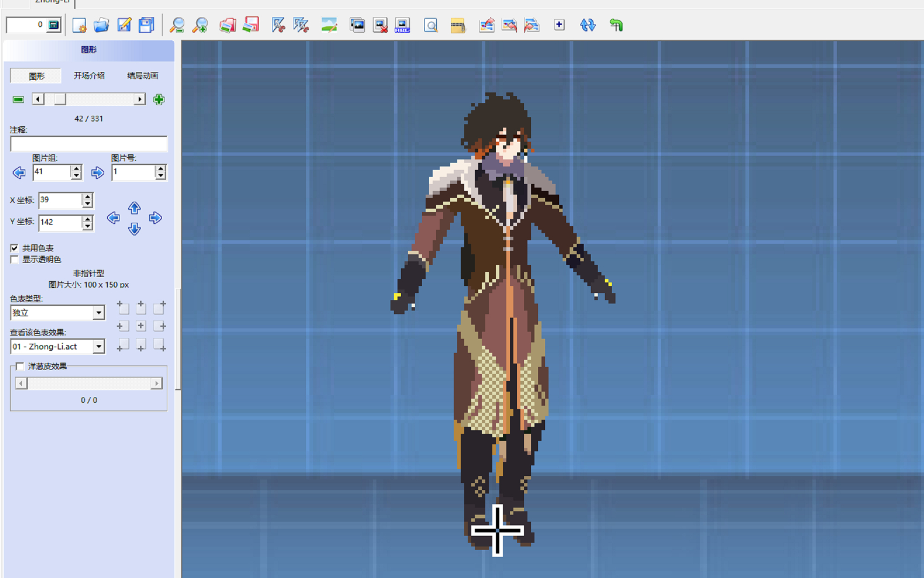
Task: Click the edit pencil-on-page toolbar icon
Action: (124, 25)
